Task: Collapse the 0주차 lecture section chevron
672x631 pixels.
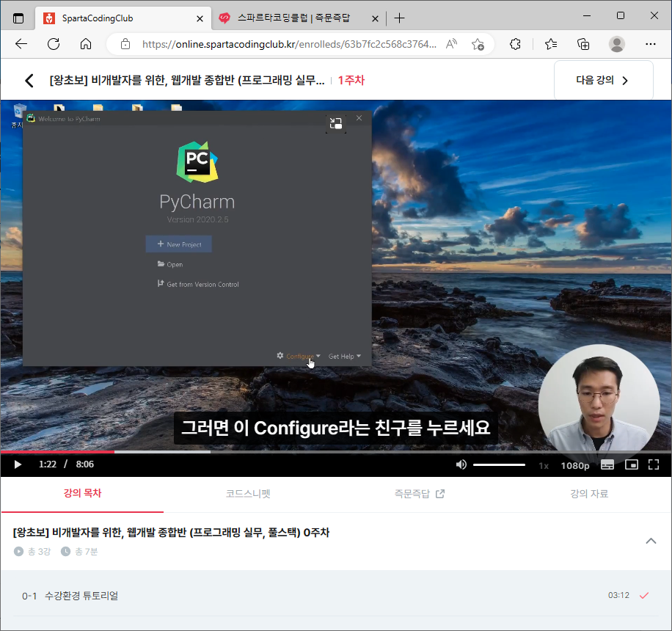Action: coord(651,541)
